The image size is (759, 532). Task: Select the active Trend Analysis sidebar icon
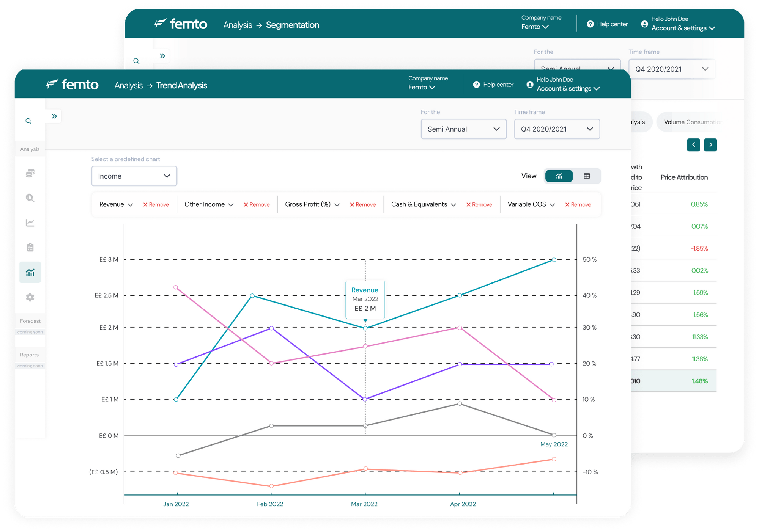coord(30,272)
